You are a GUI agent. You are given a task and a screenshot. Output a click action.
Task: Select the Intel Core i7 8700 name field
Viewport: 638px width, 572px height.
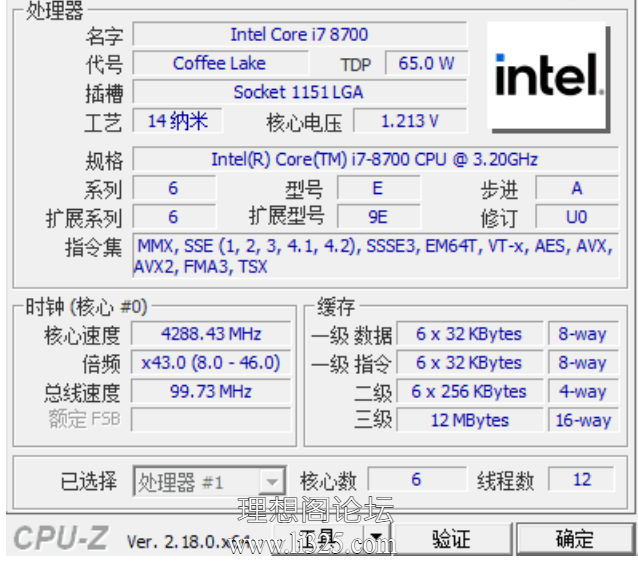[x=299, y=34]
